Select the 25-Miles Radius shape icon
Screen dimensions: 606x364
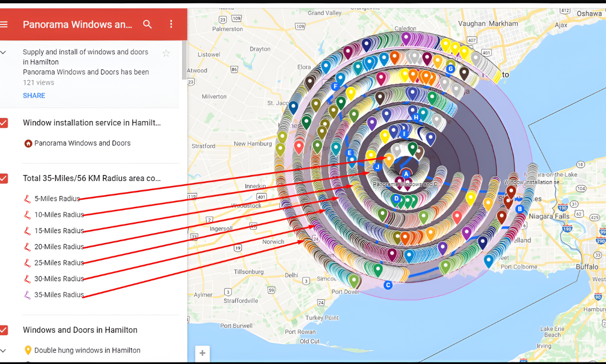(27, 263)
